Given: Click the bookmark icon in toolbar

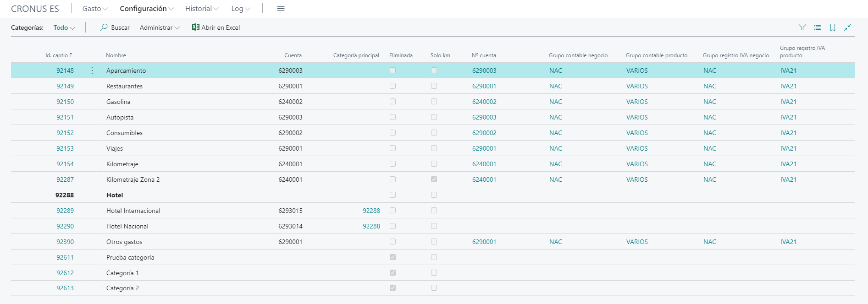Looking at the screenshot, I should tap(832, 27).
